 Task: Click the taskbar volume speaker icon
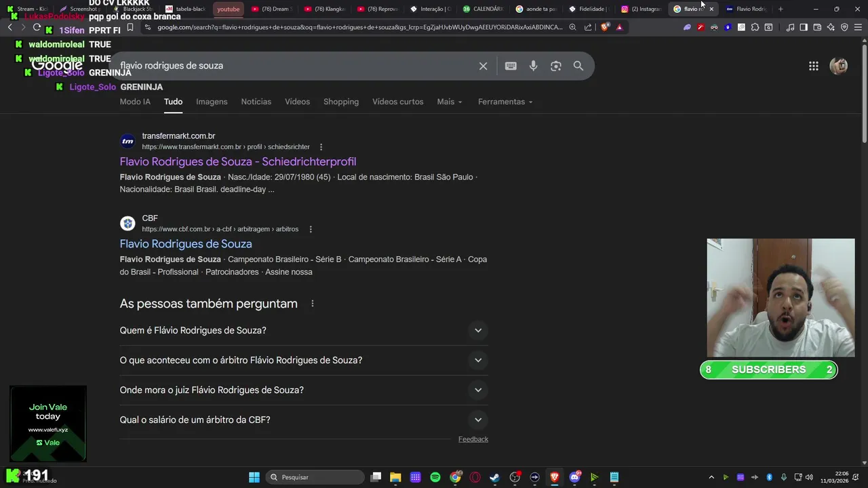tap(809, 477)
